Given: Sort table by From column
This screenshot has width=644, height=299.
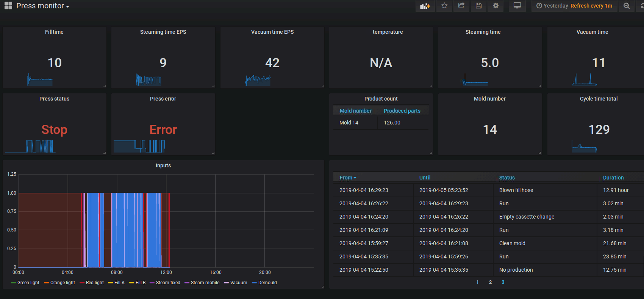Looking at the screenshot, I should click(x=348, y=178).
